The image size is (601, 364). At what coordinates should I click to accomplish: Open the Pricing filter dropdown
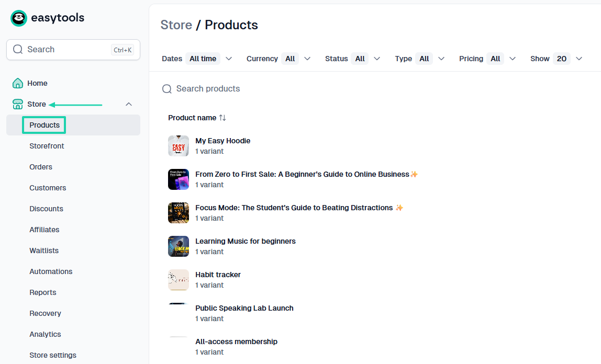[487, 59]
